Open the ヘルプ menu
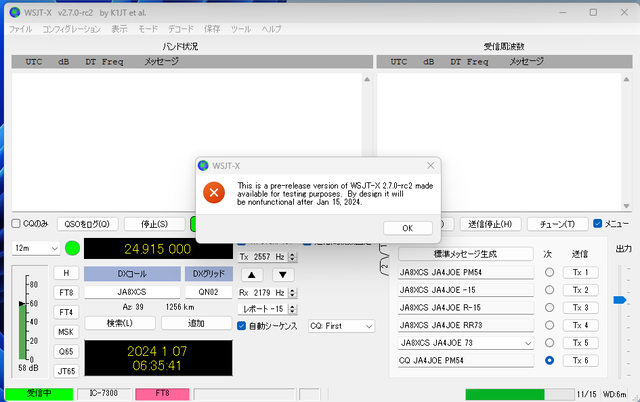 [x=271, y=29]
